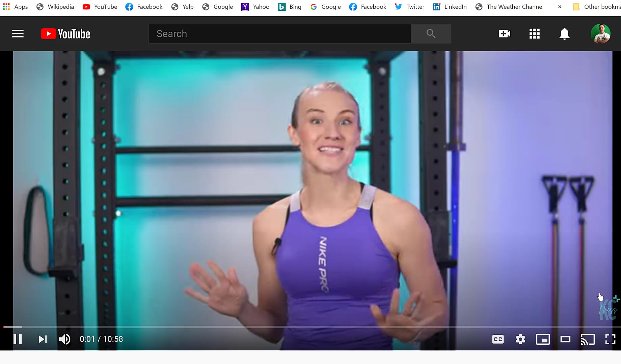Open your account profile avatar

[x=601, y=34]
